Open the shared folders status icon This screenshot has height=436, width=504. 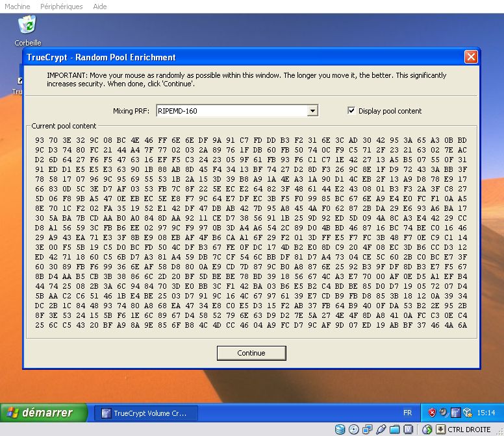(x=394, y=430)
